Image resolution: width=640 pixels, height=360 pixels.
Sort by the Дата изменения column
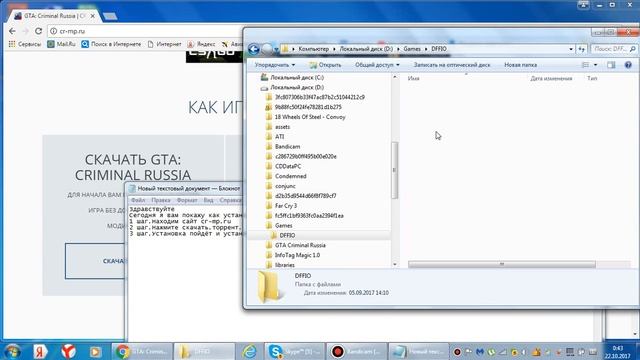click(551, 78)
